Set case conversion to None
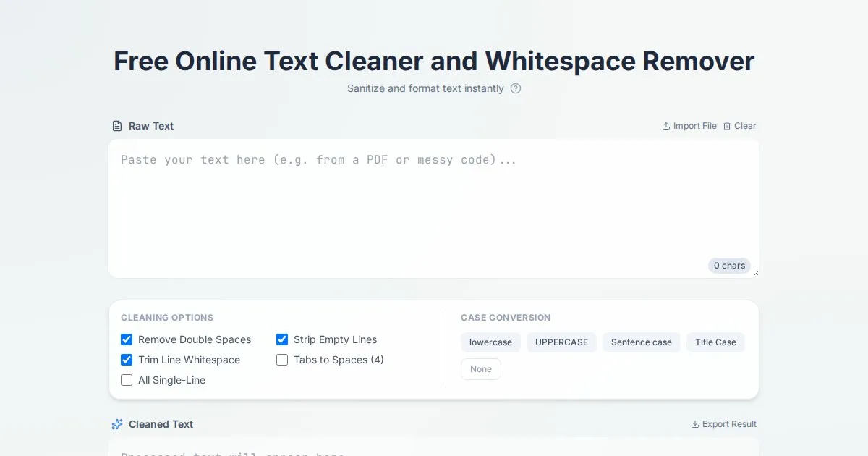This screenshot has width=868, height=456. (481, 369)
